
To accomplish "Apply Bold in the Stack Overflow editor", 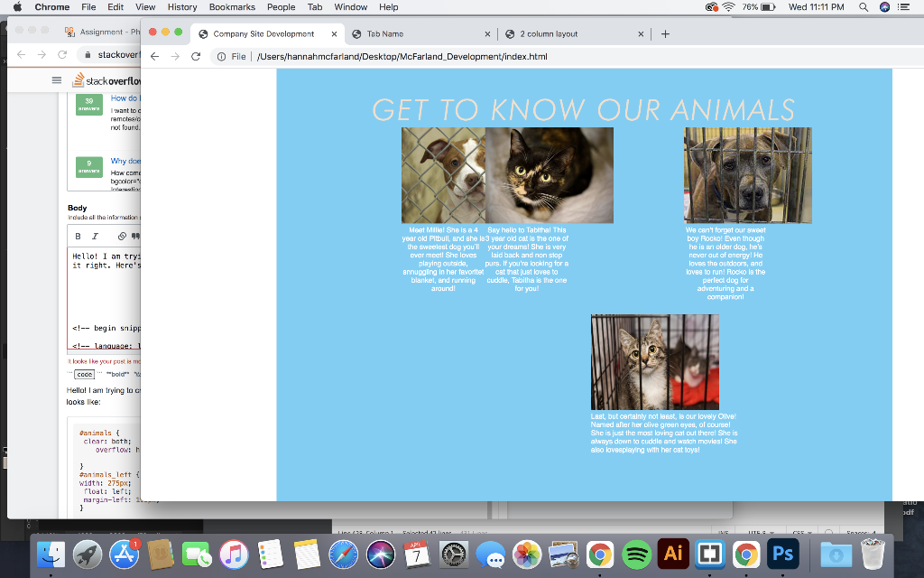I will click(x=78, y=236).
